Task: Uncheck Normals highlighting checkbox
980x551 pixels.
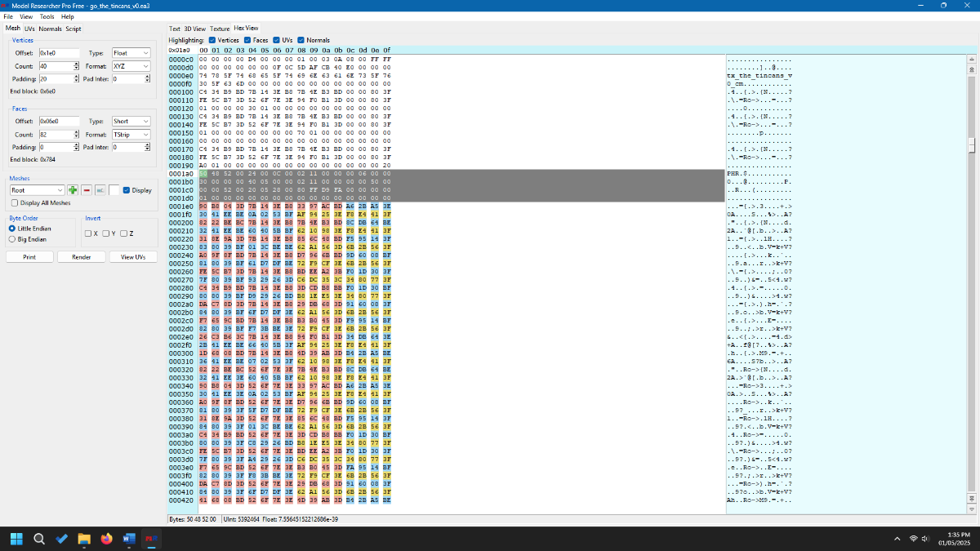Action: pos(301,39)
